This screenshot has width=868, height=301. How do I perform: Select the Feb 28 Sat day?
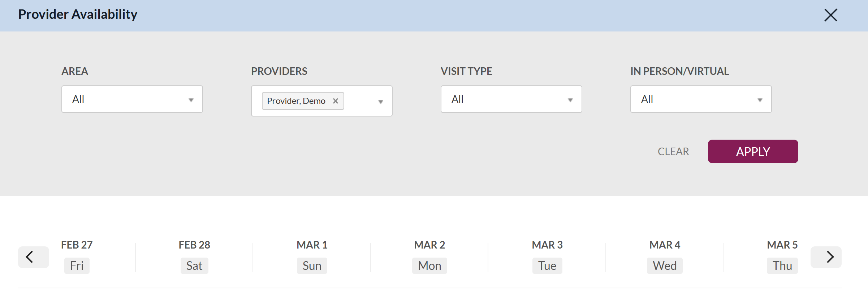pyautogui.click(x=194, y=256)
